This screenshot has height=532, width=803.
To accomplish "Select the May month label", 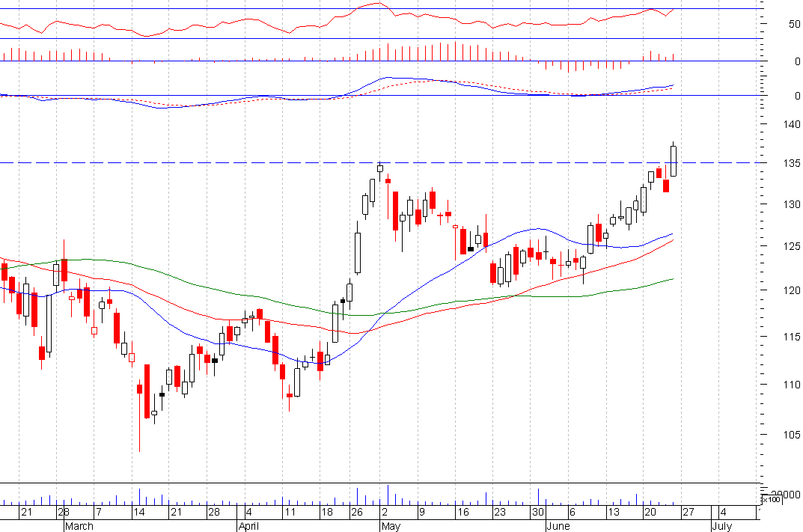I will click(391, 526).
